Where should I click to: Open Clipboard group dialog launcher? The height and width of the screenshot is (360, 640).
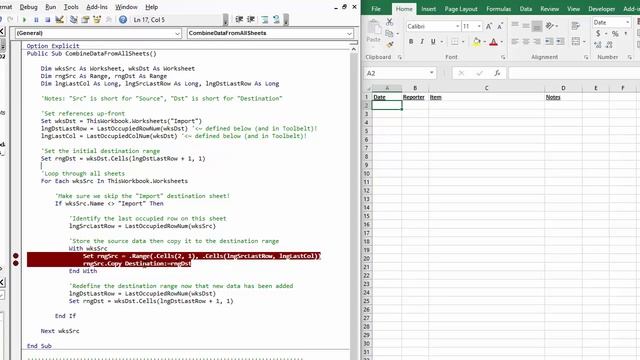pyautogui.click(x=400, y=58)
